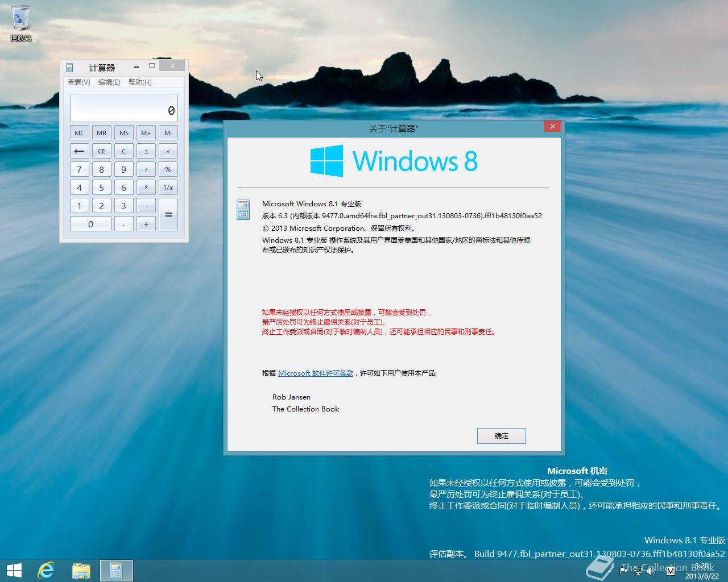Screen dimensions: 728x582
Task: Click the MR memory recall key
Action: [101, 133]
